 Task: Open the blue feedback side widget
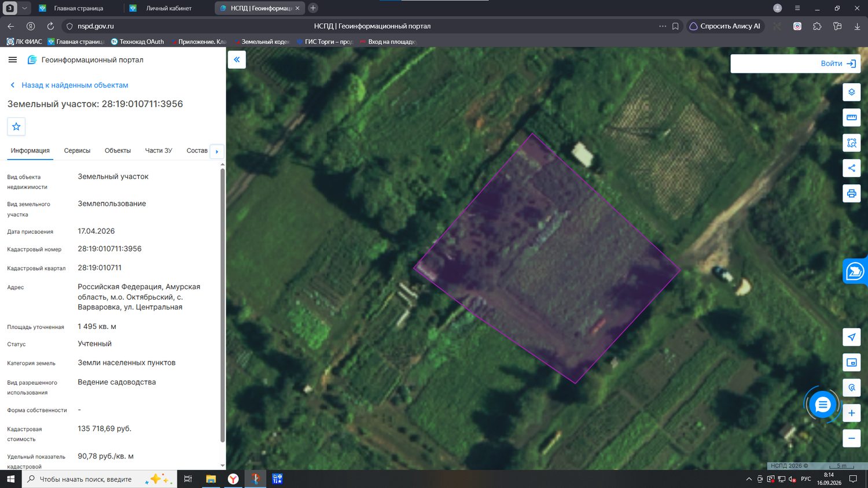(855, 271)
